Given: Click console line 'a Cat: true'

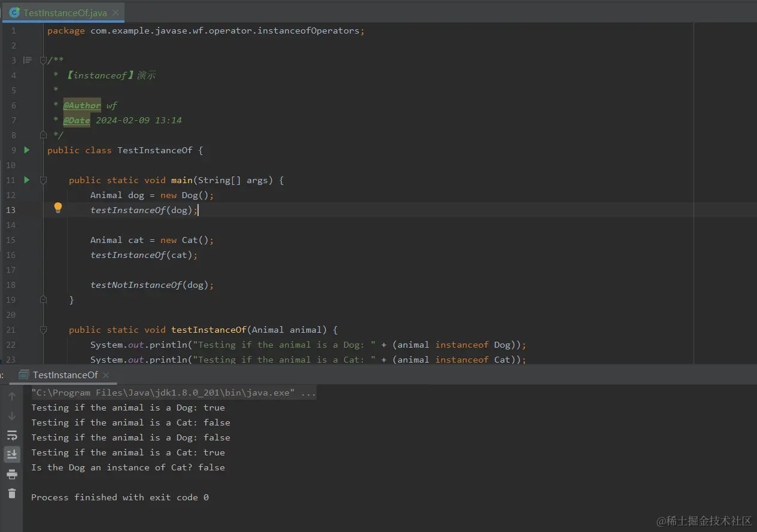Looking at the screenshot, I should (x=128, y=452).
